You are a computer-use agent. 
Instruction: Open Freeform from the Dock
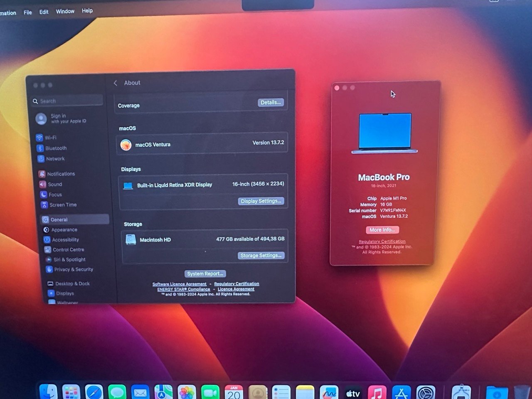click(329, 392)
